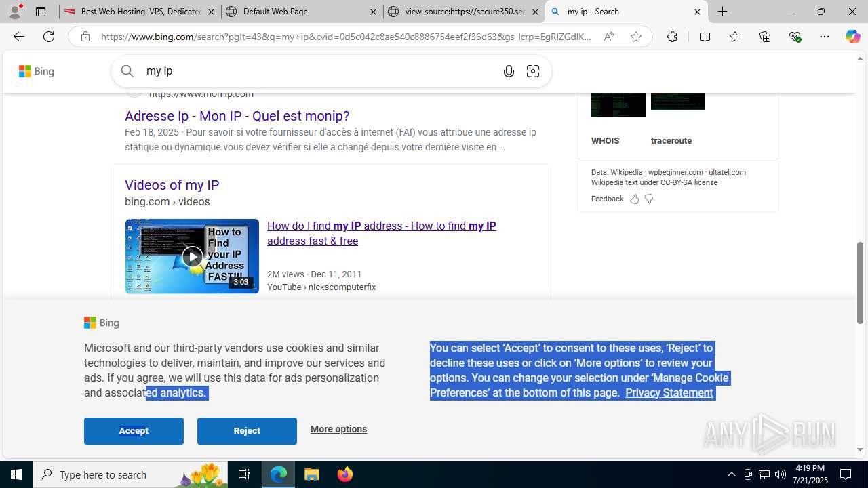Start voice search with microphone icon

(509, 71)
